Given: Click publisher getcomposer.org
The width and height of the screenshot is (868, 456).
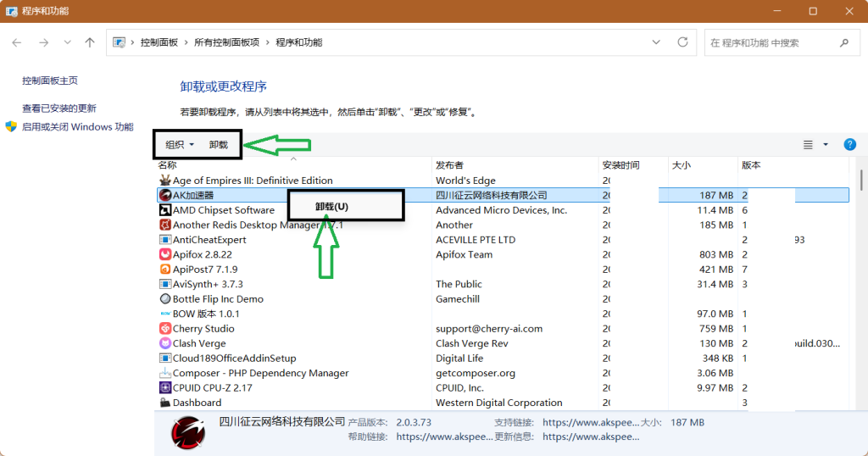Looking at the screenshot, I should point(476,373).
